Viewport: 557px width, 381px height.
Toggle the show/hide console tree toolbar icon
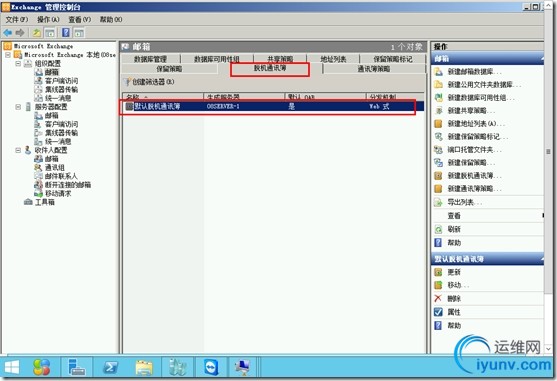50,33
